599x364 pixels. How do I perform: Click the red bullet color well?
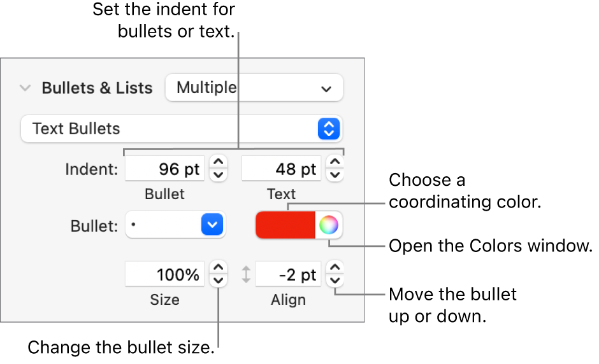pos(285,225)
